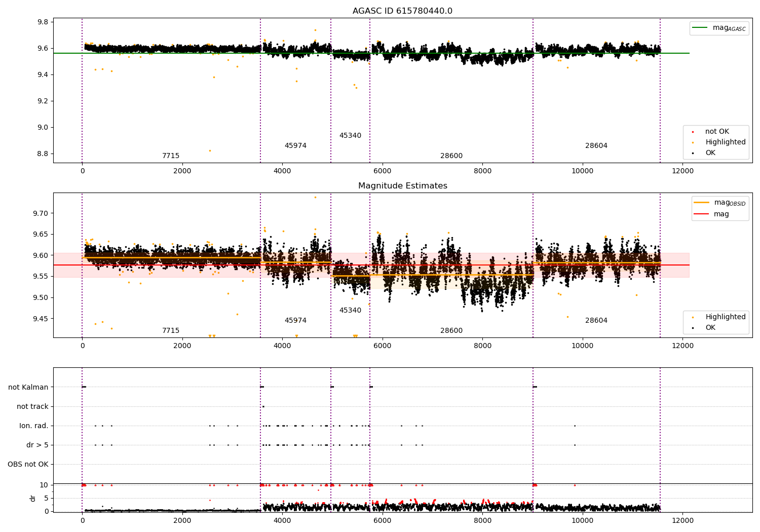Click x-tick 4000 under the Magnitude Estimates panel
The height and width of the screenshot is (532, 760).
[282, 346]
